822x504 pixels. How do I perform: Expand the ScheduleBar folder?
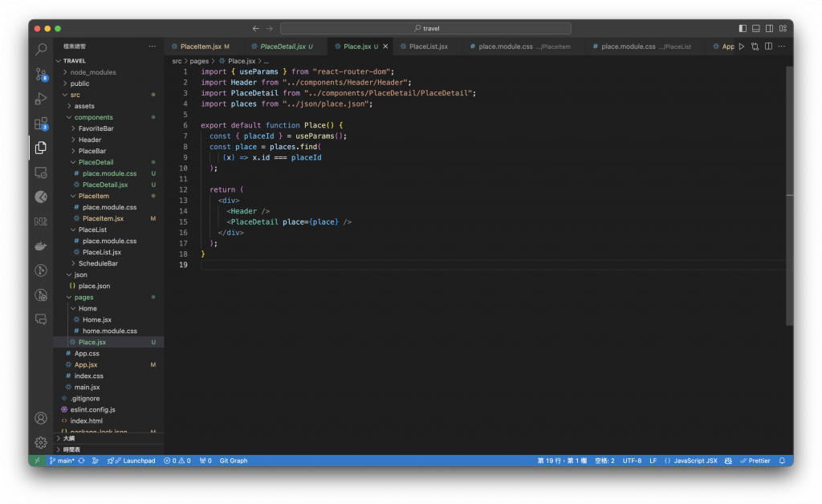108,263
